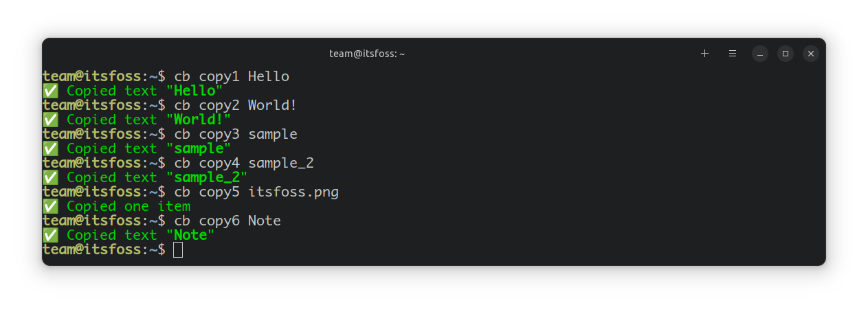Click the "cb copy4 sample_2" command text
This screenshot has width=868, height=312.
click(244, 163)
